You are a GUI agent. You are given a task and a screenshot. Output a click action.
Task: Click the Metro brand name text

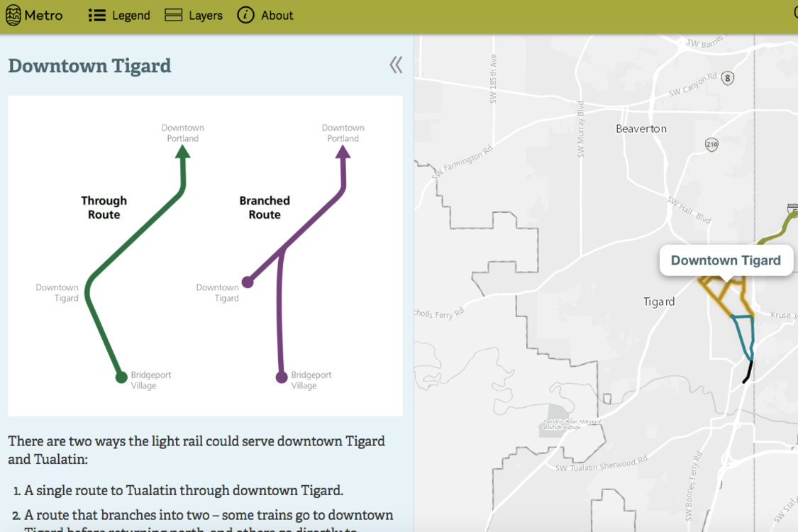[44, 16]
